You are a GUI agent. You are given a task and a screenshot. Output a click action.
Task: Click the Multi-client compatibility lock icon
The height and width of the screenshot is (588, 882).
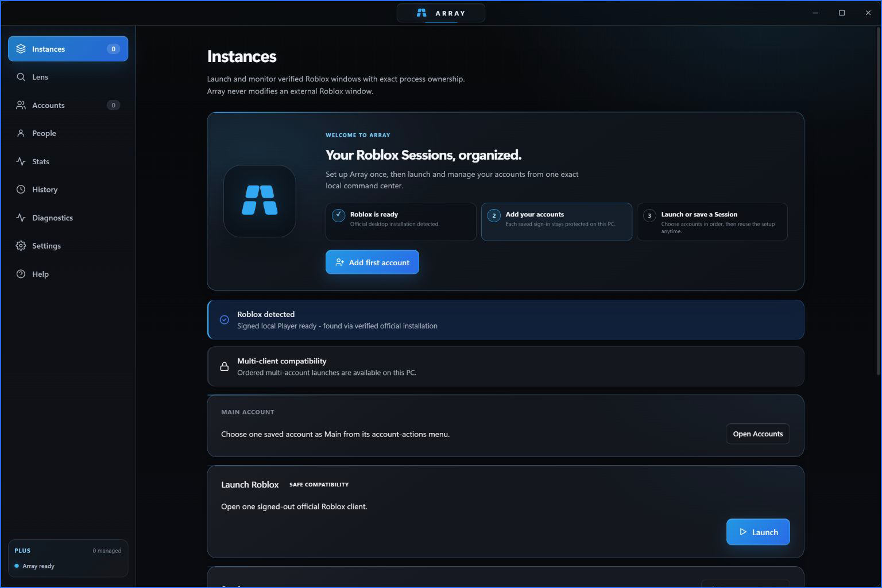click(225, 366)
